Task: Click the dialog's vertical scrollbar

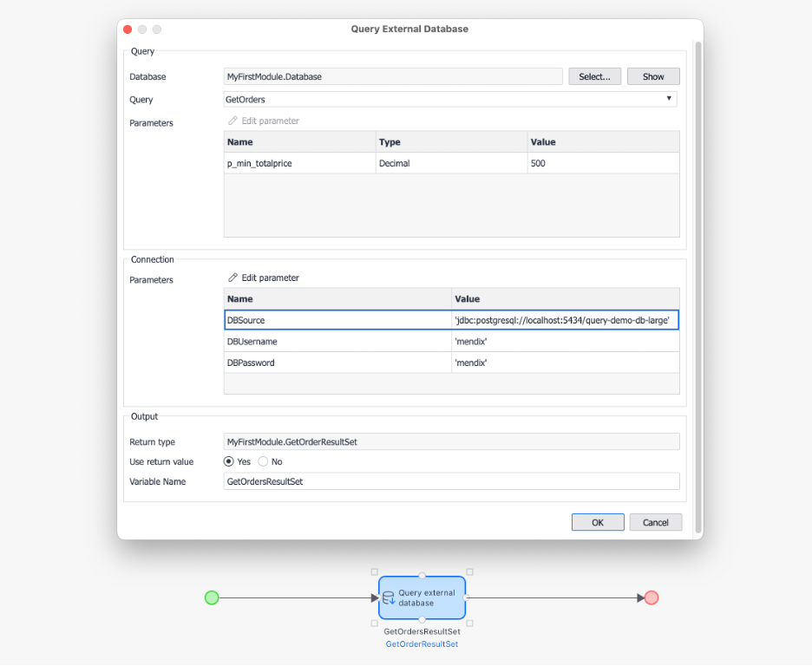Action: tap(698, 287)
